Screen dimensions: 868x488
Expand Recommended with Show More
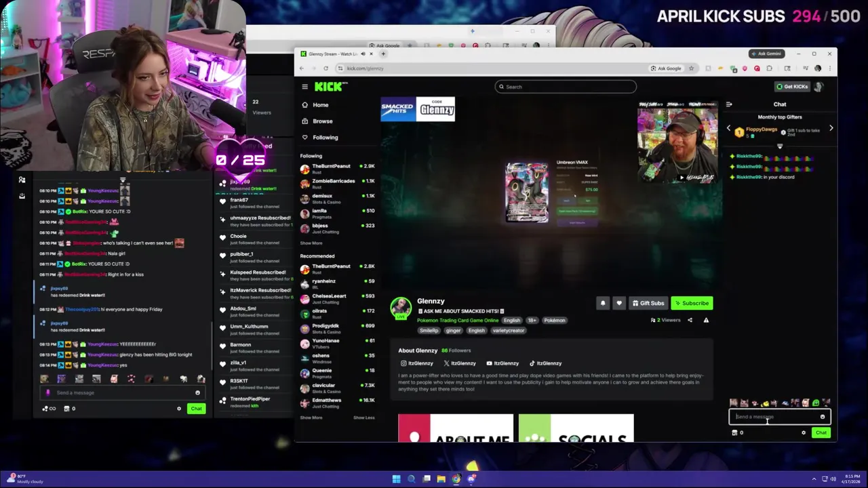point(311,418)
